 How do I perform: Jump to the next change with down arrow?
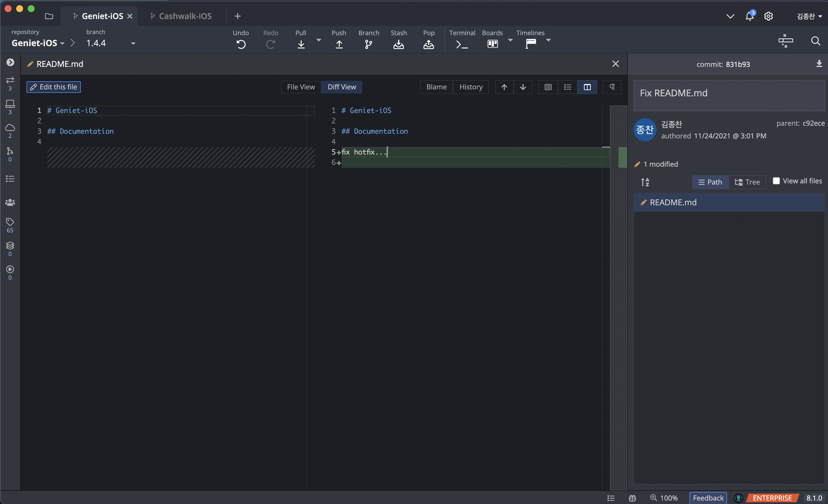tap(523, 87)
